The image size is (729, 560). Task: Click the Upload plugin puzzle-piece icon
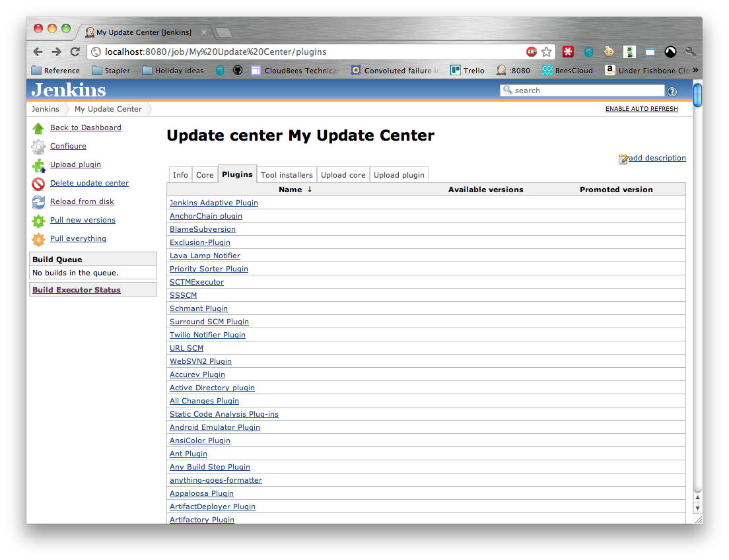pos(38,165)
